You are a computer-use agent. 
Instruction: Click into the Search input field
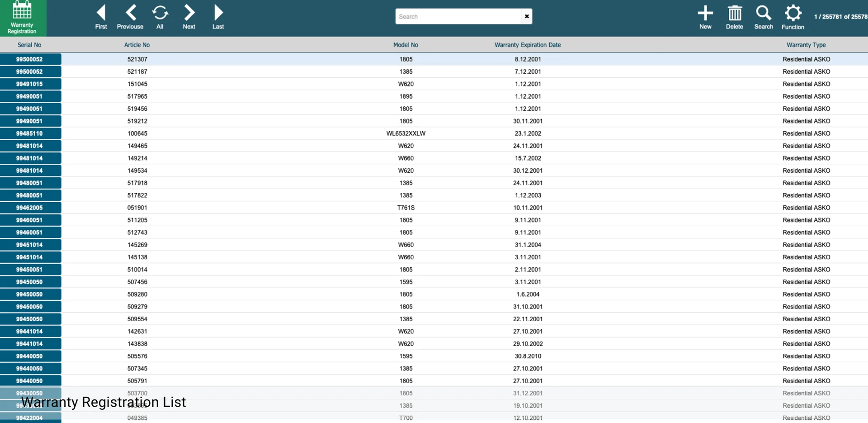pos(458,17)
